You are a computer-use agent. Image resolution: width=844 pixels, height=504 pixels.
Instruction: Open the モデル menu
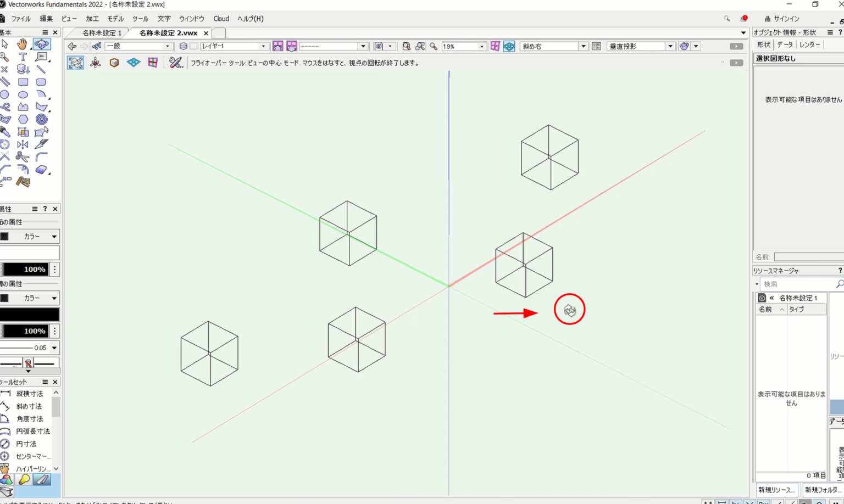(x=115, y=19)
